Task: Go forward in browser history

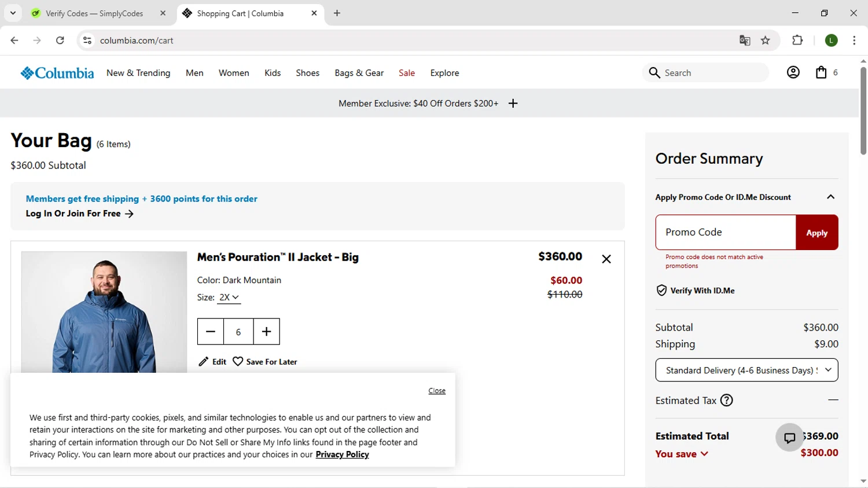Action: [37, 41]
